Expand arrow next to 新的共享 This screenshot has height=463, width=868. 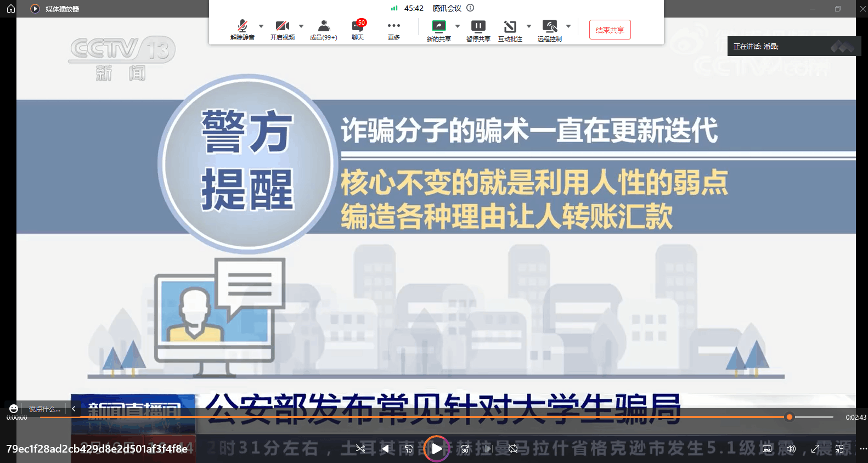[x=458, y=26]
